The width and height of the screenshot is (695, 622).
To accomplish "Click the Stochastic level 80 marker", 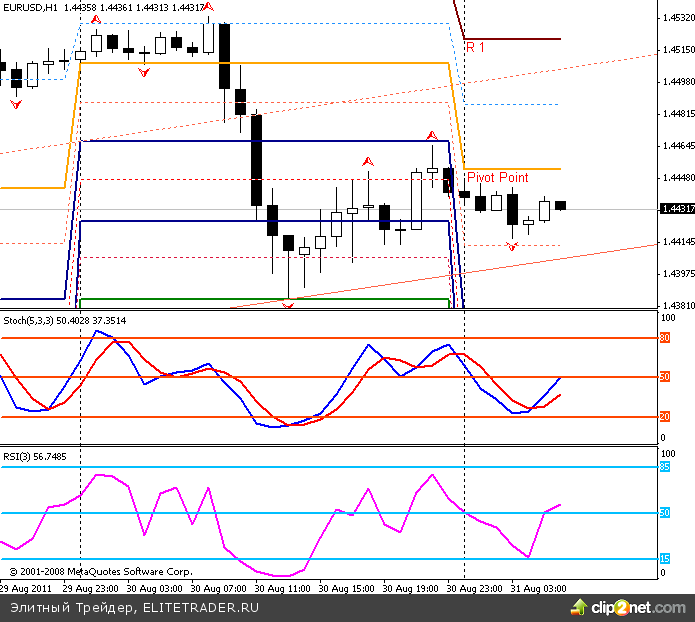I will pyautogui.click(x=664, y=339).
